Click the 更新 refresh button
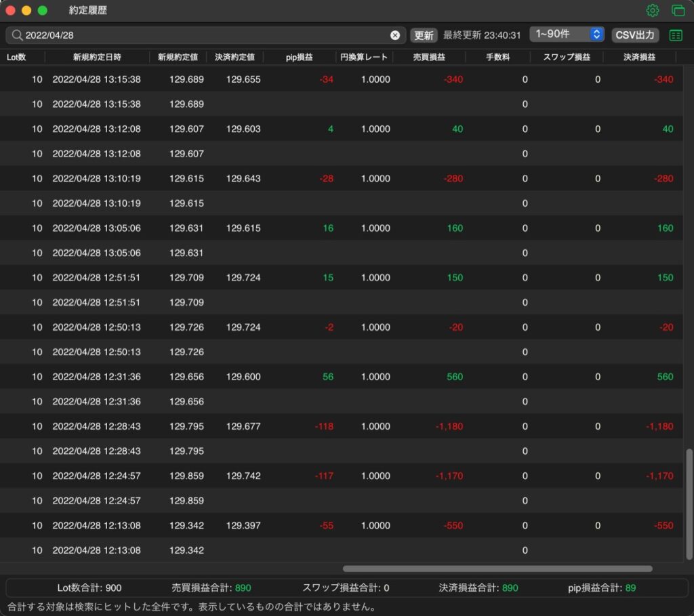The image size is (694, 616). click(x=424, y=35)
